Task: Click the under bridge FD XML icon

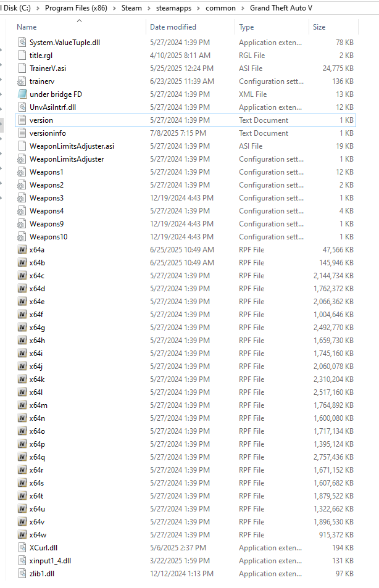Action: (22, 94)
